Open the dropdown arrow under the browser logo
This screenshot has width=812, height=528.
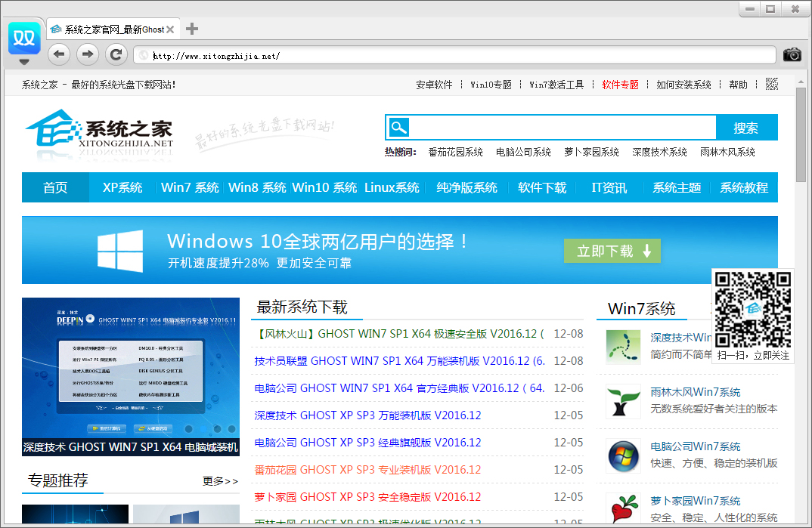(x=24, y=62)
